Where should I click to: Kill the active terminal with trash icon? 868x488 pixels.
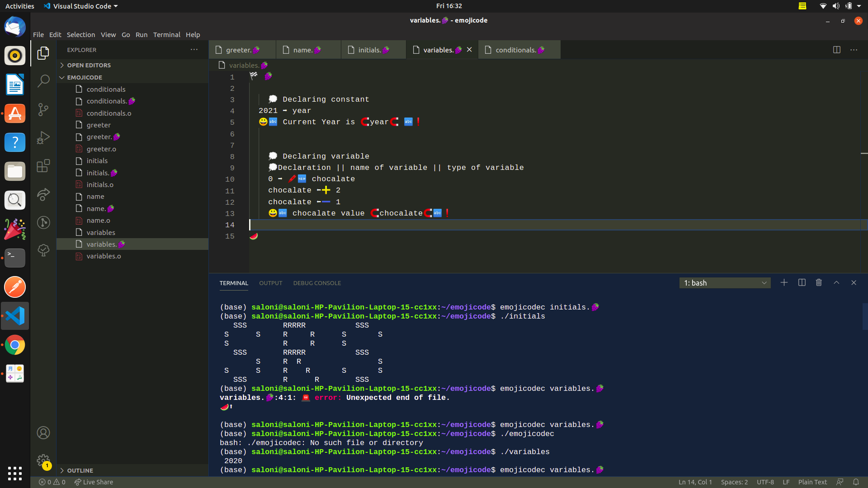(x=819, y=282)
